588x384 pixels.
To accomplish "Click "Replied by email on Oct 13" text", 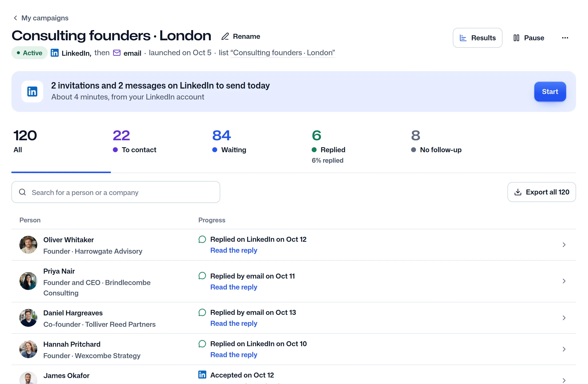I will pos(253,312).
